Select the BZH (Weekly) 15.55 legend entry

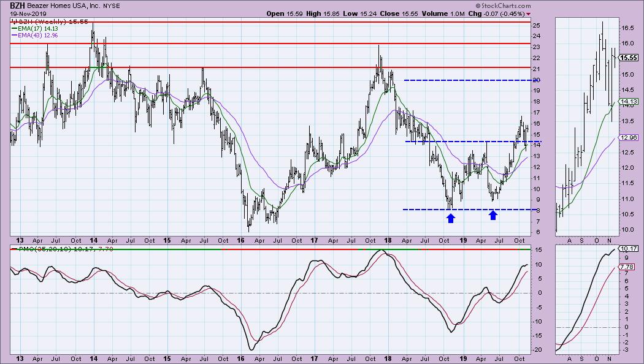(x=50, y=21)
